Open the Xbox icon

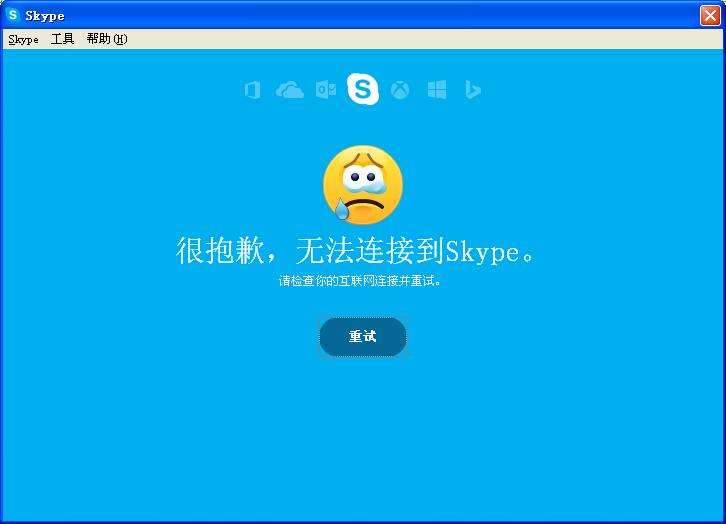pos(400,90)
